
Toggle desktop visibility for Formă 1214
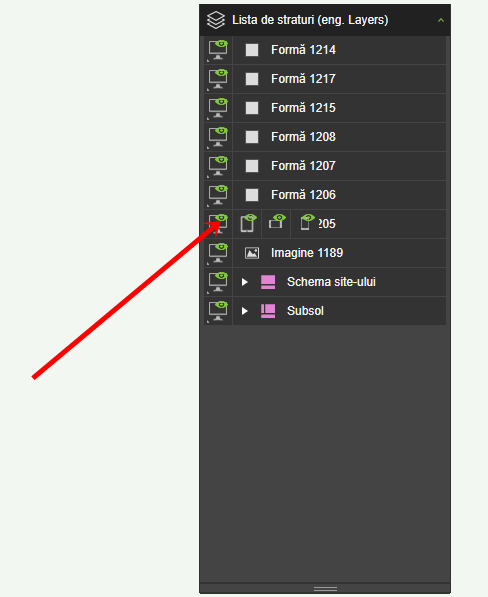[218, 50]
